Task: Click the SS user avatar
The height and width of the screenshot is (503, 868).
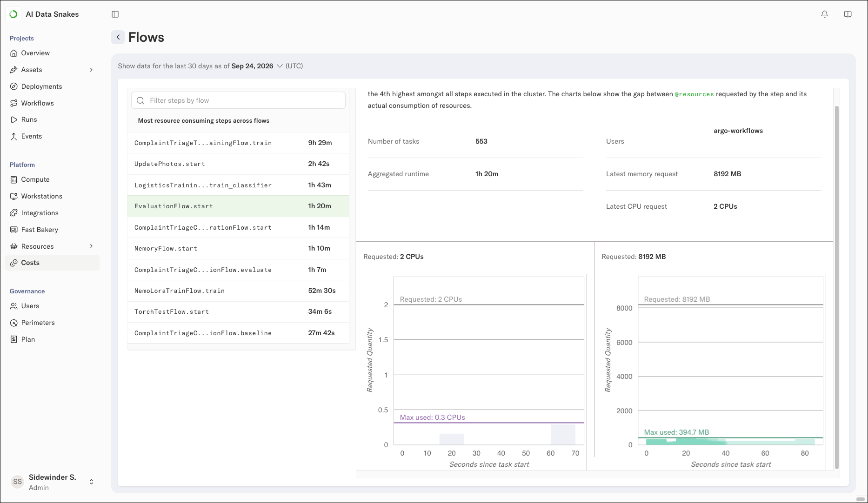Action: [17, 482]
